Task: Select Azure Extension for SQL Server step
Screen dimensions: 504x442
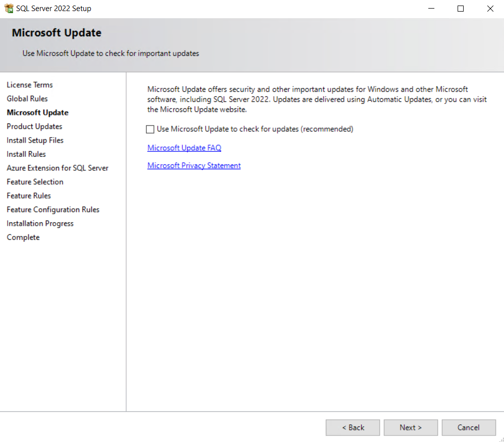Action: coord(58,168)
